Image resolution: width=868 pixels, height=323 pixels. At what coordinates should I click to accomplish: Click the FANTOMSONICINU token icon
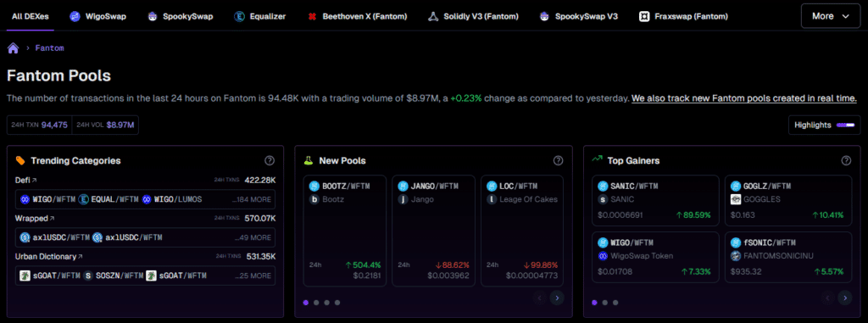(736, 256)
